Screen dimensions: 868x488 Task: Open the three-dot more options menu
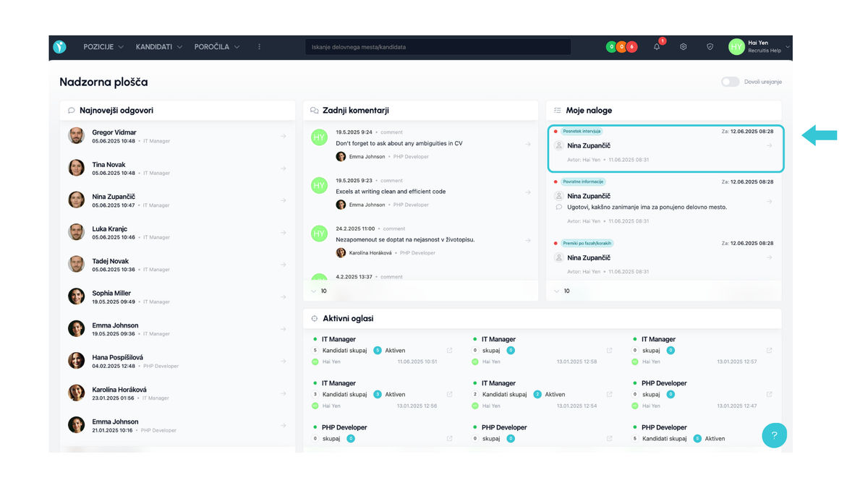tap(259, 47)
